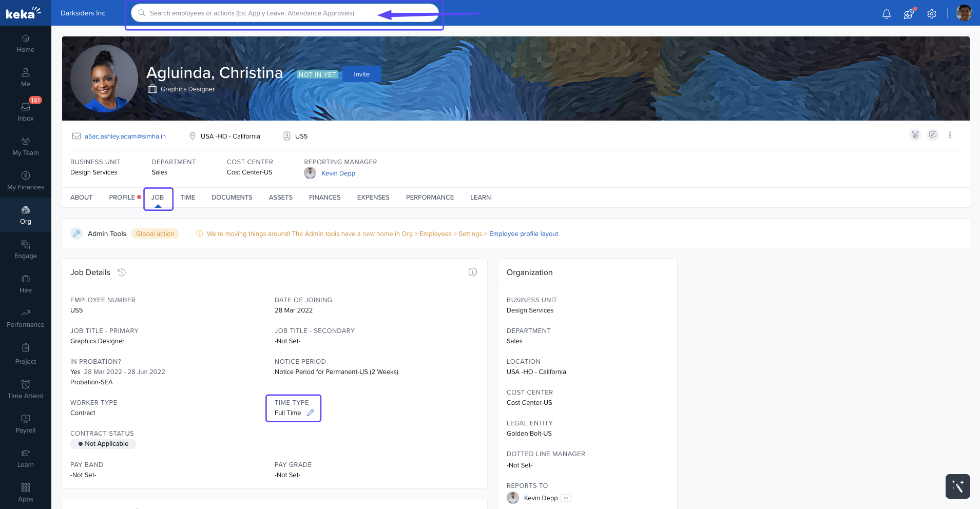Viewport: 980px width, 509px height.
Task: Expand ellipsis next to Reports To Kevin Depp
Action: click(566, 498)
